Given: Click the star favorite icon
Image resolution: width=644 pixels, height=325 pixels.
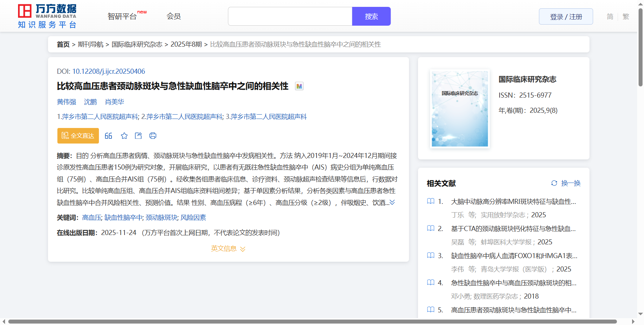Looking at the screenshot, I should (124, 136).
